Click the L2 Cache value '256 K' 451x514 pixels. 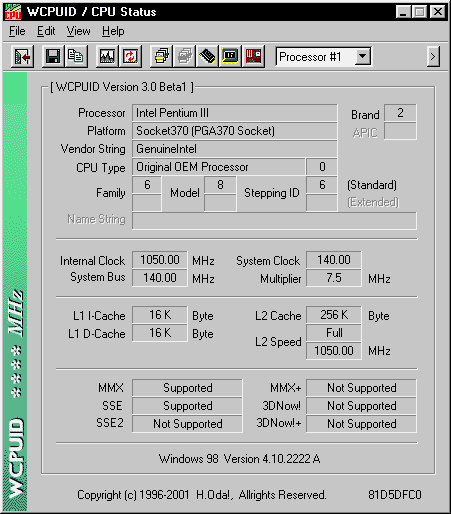coord(334,315)
